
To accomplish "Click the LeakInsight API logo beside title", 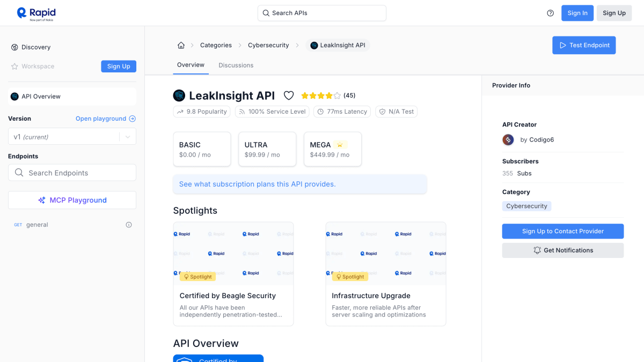I will [179, 95].
